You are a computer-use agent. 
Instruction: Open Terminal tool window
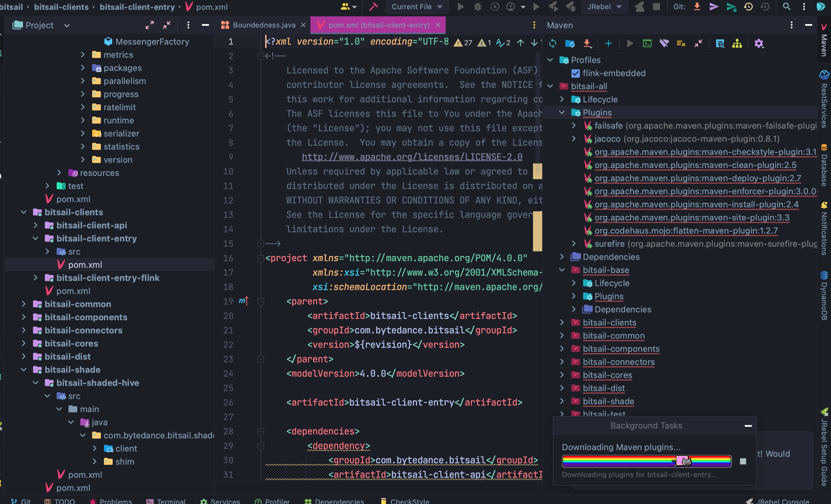point(166,501)
